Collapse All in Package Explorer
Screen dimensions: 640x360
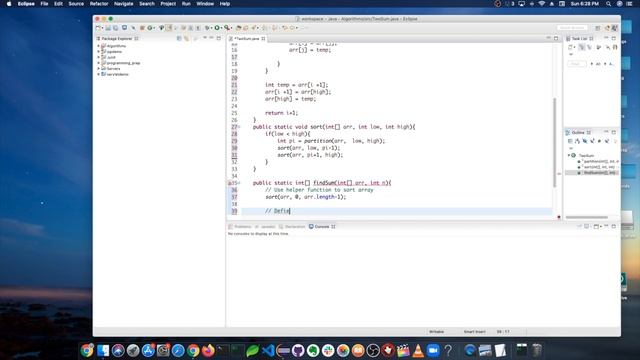point(179,38)
